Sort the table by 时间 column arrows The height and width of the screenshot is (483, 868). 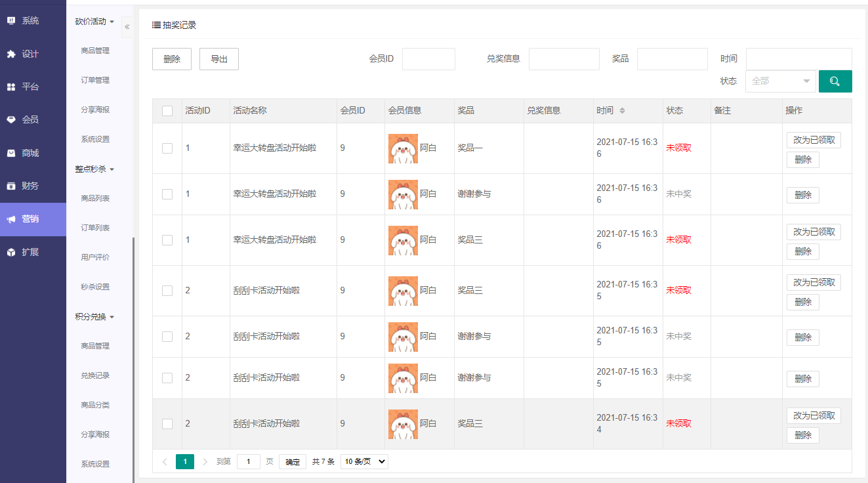coord(622,111)
